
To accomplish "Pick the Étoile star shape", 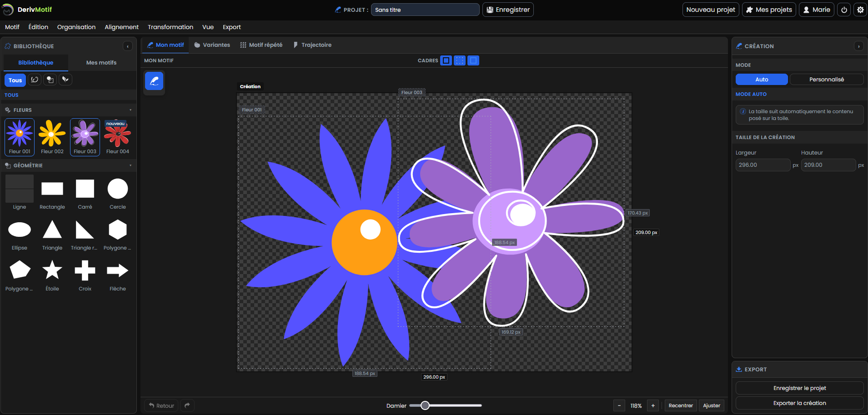I will click(52, 275).
